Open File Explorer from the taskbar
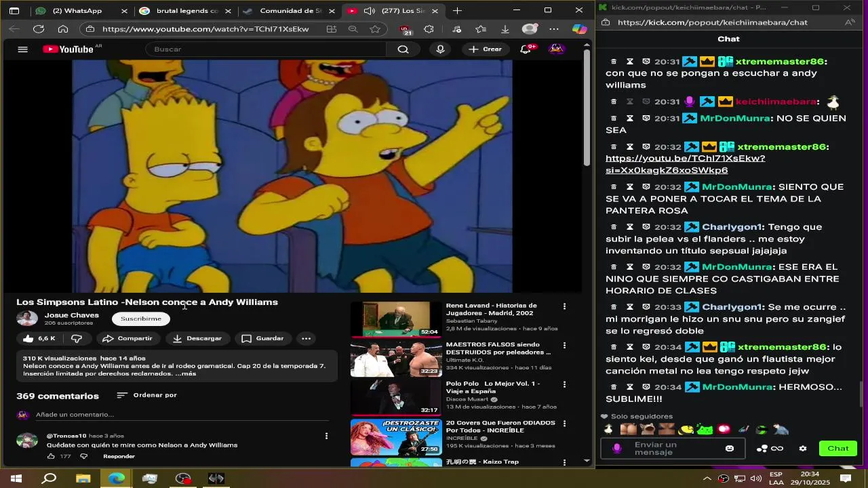The height and width of the screenshot is (488, 868). 83,479
